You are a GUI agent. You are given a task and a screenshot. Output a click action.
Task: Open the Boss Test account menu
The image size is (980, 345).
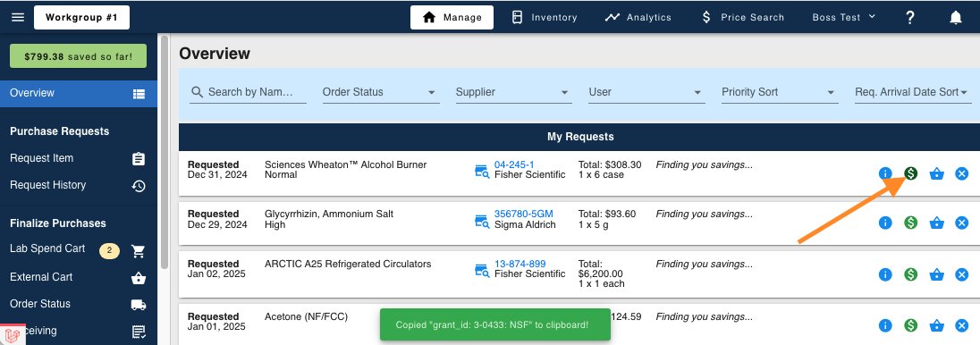pyautogui.click(x=844, y=18)
